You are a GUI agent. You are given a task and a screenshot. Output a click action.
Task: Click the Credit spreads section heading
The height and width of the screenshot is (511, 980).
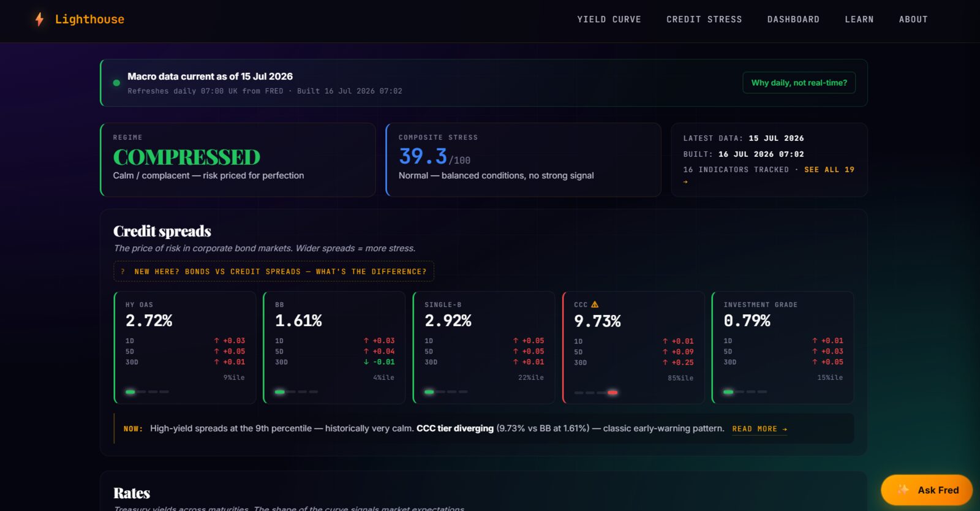pos(162,231)
